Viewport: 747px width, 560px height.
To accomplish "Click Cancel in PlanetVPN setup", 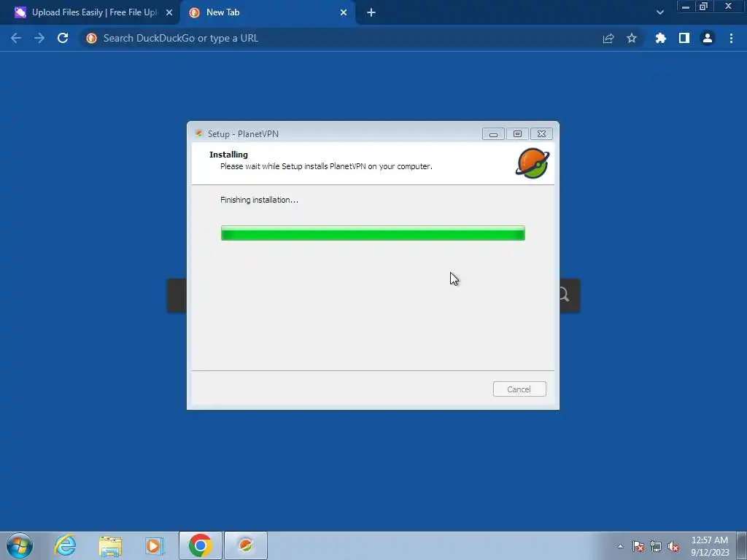I will (519, 389).
